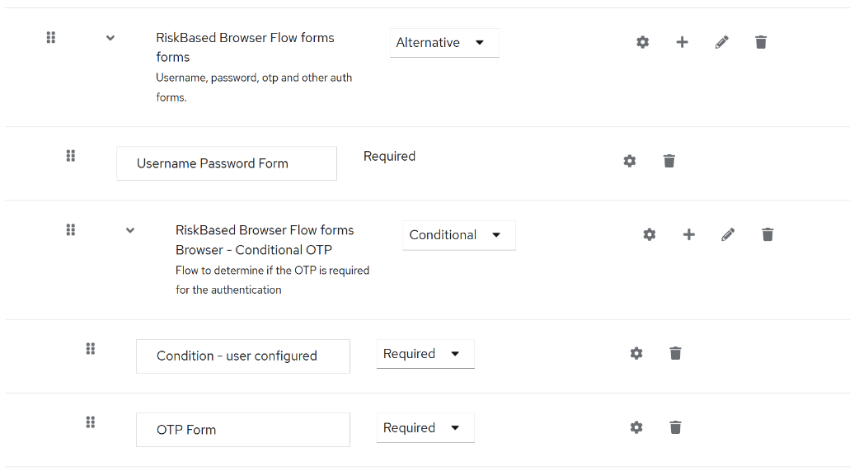Add step to RiskBased Browser Flow forms

point(682,42)
